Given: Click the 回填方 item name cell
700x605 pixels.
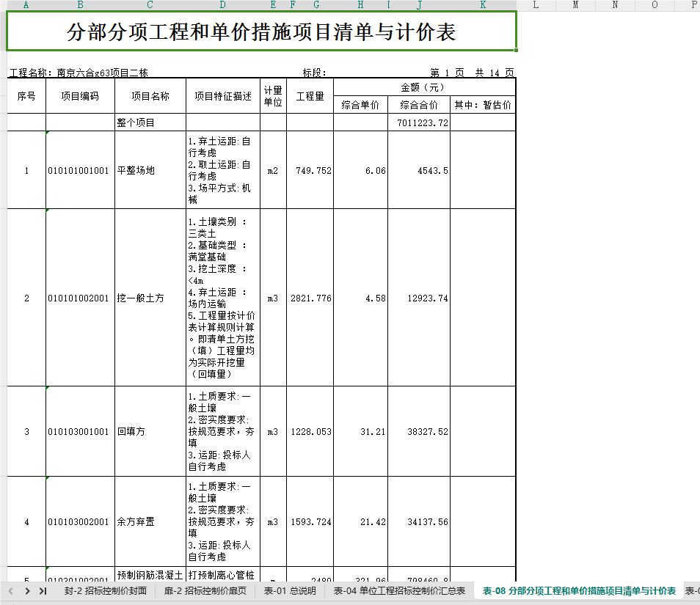Looking at the screenshot, I should click(x=150, y=431).
